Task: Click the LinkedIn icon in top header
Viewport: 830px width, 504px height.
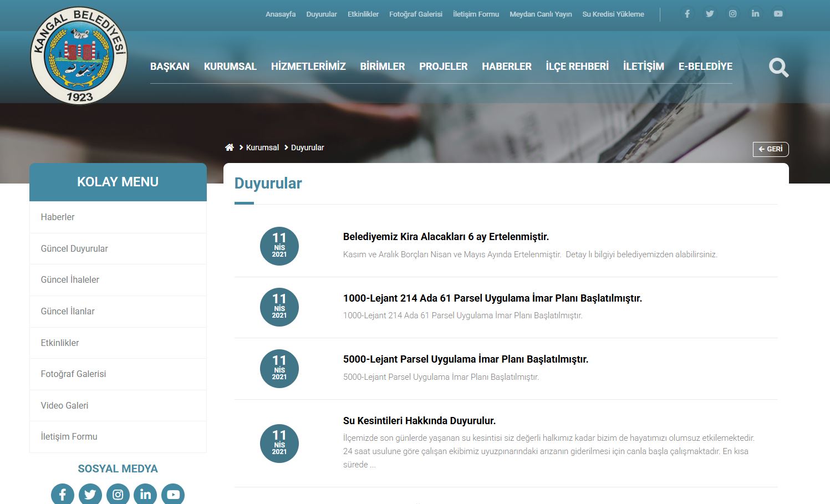Action: pyautogui.click(x=755, y=14)
